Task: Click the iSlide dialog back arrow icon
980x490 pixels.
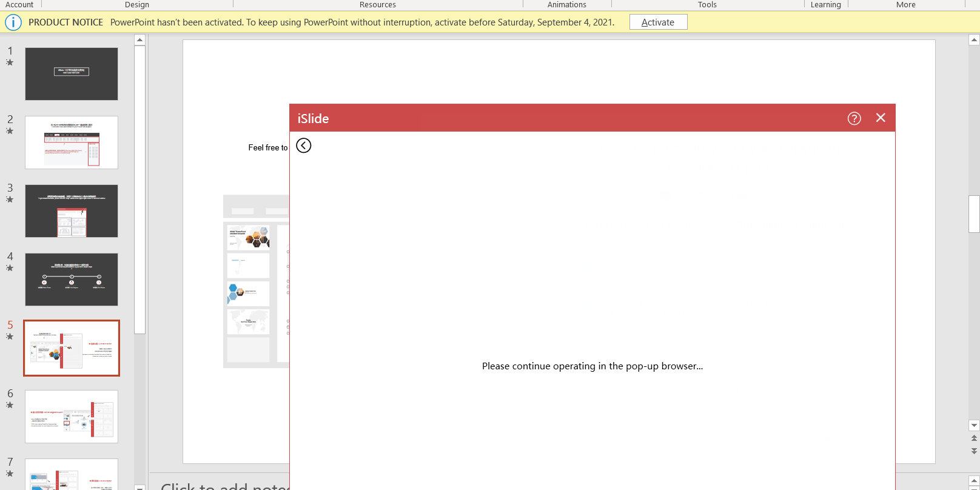Action: point(304,146)
